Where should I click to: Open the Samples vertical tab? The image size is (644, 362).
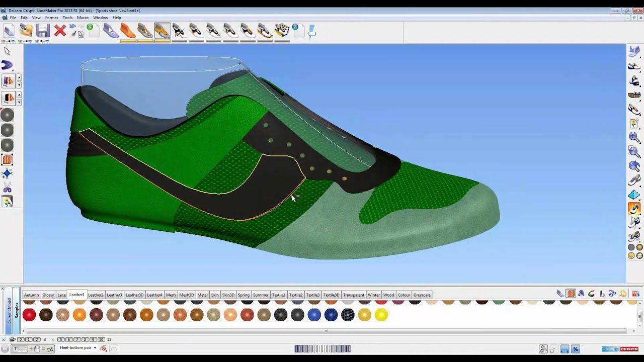[16, 310]
